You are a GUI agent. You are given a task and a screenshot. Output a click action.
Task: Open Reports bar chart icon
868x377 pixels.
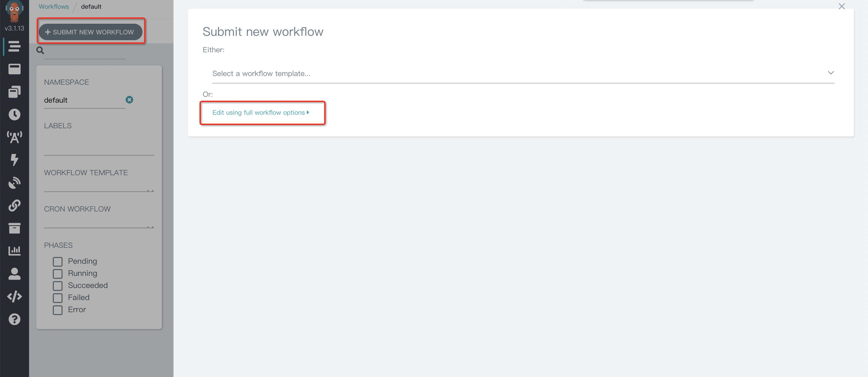14,250
